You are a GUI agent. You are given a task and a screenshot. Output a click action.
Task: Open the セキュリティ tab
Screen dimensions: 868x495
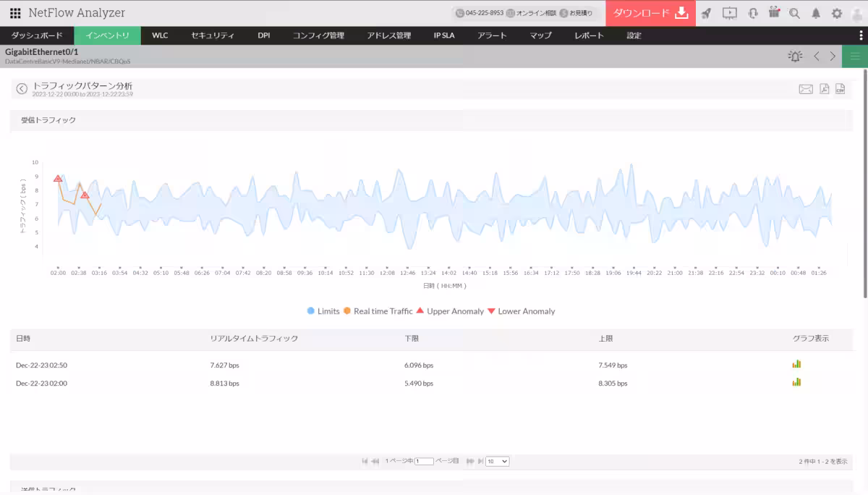pyautogui.click(x=213, y=35)
